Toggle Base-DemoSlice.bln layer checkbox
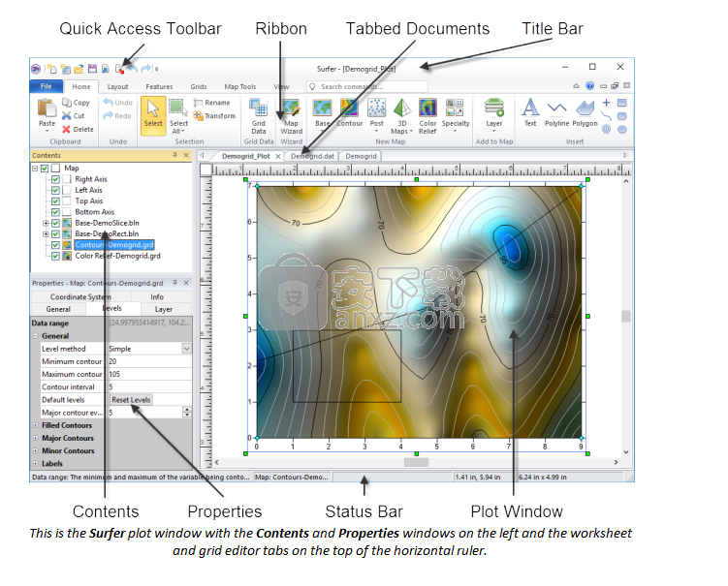Screen dimensions: 728x586 [x=55, y=223]
